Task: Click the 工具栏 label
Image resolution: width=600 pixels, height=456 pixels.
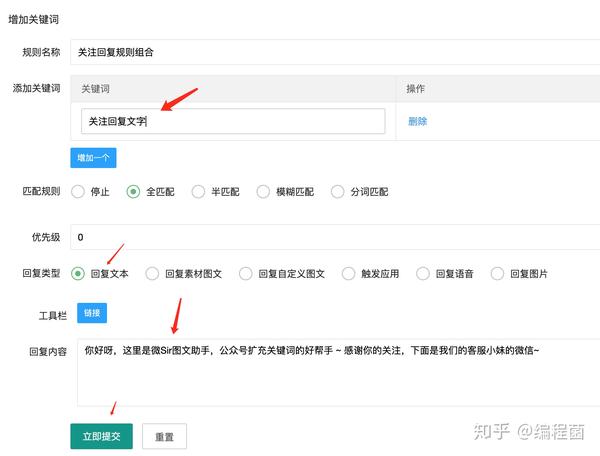Action: (x=53, y=316)
